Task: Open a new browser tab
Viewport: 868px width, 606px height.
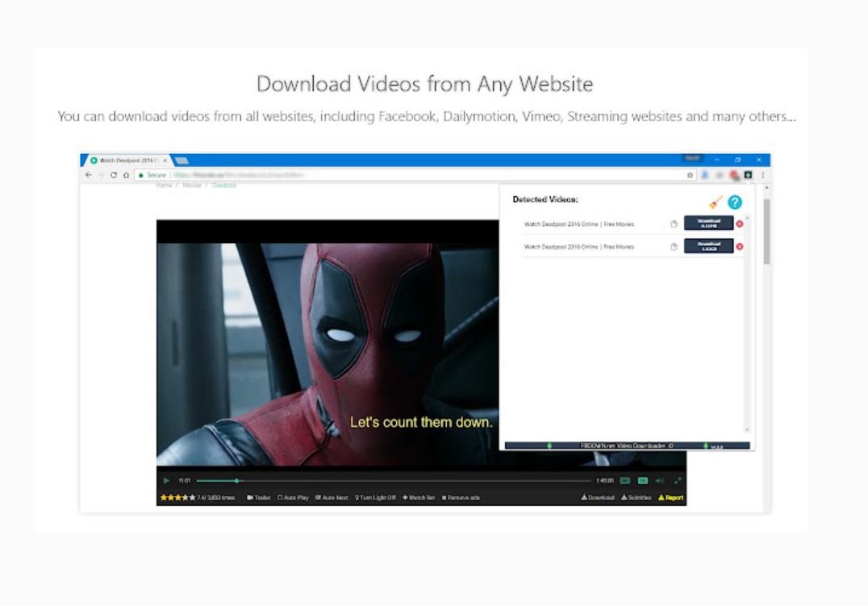Action: (x=182, y=161)
